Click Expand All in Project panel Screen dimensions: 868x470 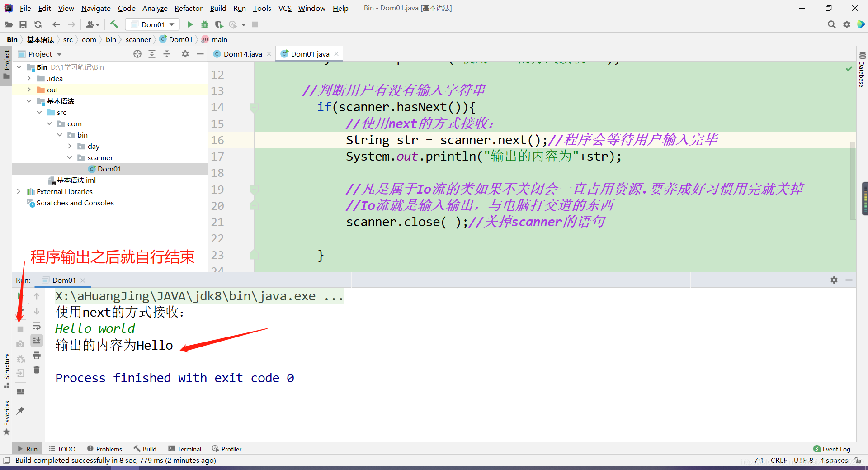[152, 54]
